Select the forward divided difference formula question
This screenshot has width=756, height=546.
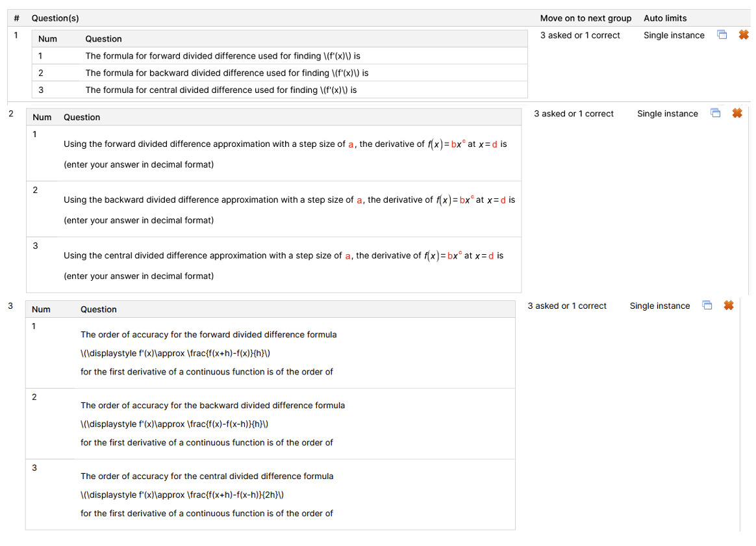[222, 56]
